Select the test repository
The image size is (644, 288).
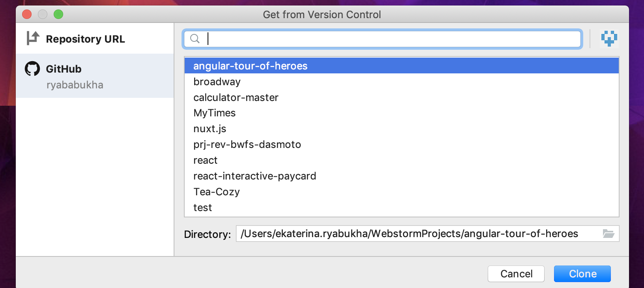pos(202,208)
